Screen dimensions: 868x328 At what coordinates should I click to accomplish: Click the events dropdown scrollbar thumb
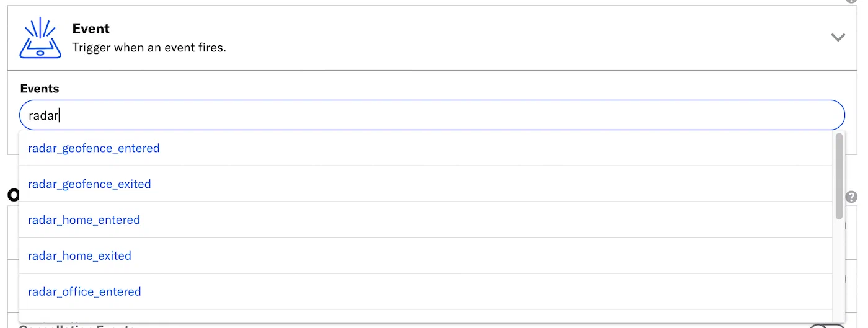pos(839,176)
